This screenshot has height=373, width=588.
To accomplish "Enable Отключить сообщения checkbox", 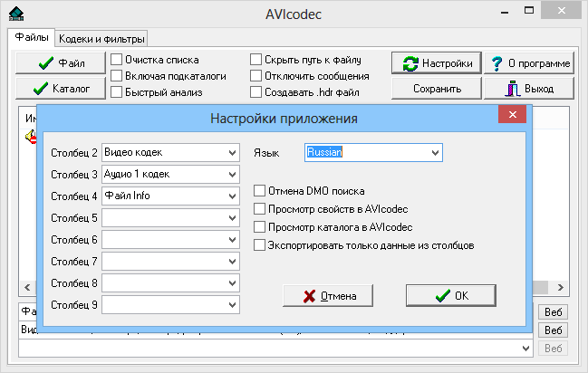I will pos(255,76).
